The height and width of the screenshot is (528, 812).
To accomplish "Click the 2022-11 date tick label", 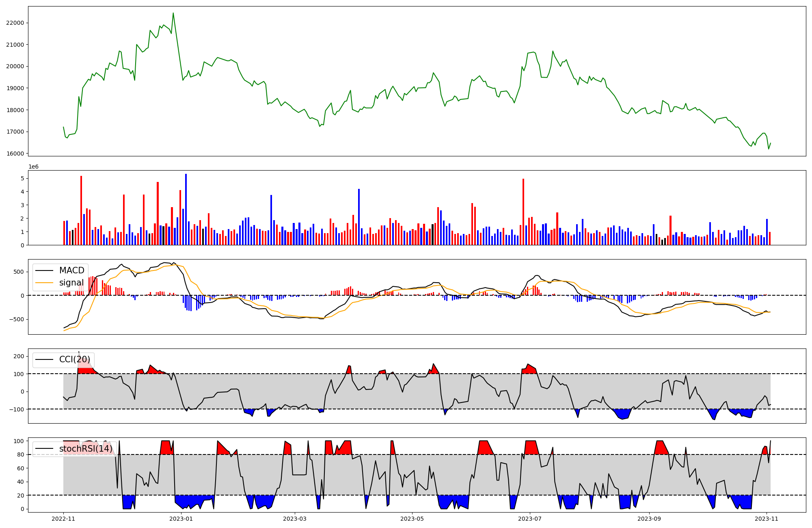I will [x=63, y=519].
